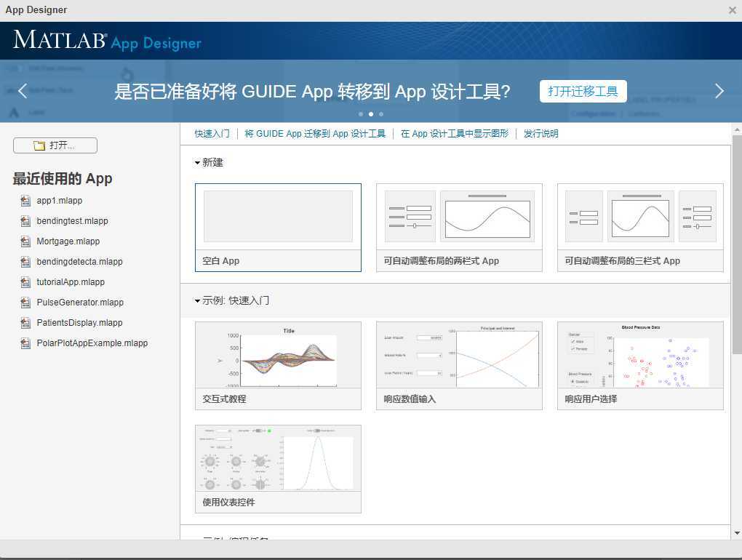742x560 pixels.
Task: Open recent file tutorialApp.mlapp
Action: click(x=71, y=282)
